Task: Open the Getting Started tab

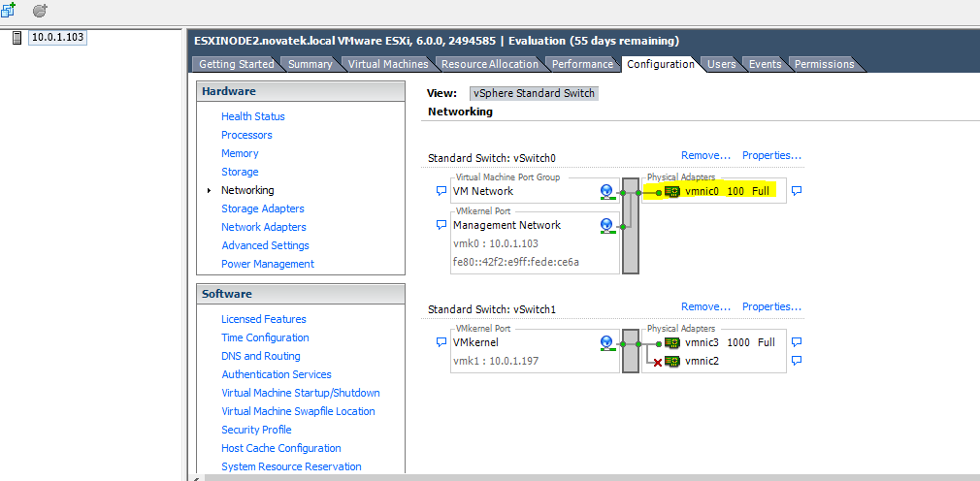Action: pyautogui.click(x=236, y=64)
